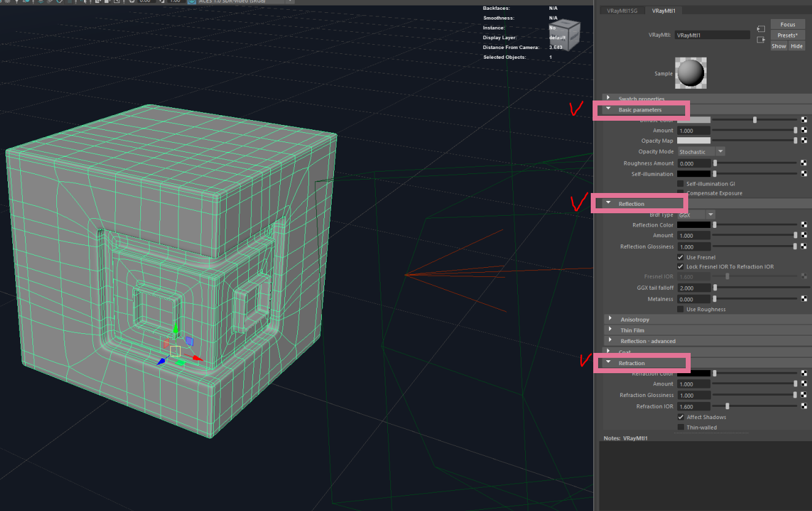Screen dimensions: 812x511
Task: Click the Show button
Action: pos(778,46)
